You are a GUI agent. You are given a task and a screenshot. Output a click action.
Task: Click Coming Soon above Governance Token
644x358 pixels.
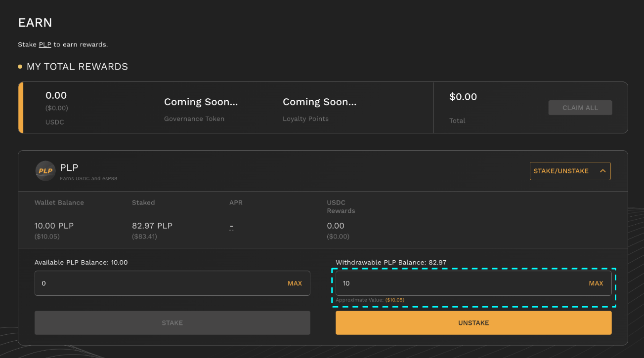(201, 102)
